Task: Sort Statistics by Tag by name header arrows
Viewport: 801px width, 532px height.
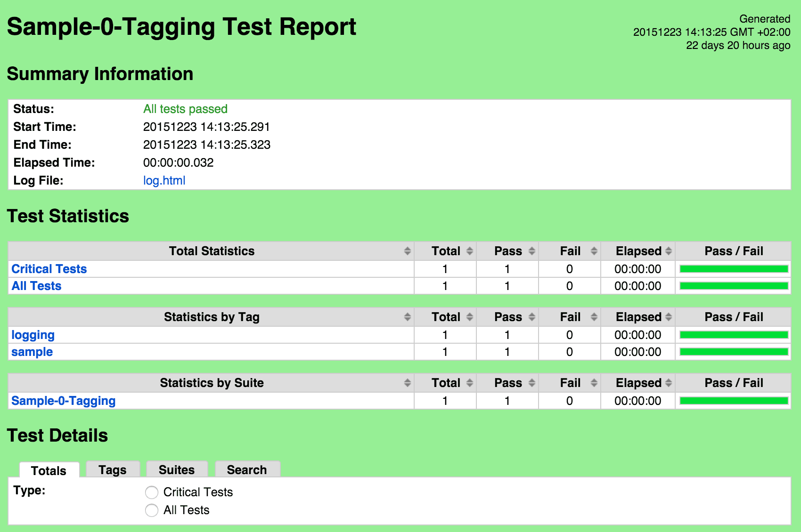Action: [408, 317]
